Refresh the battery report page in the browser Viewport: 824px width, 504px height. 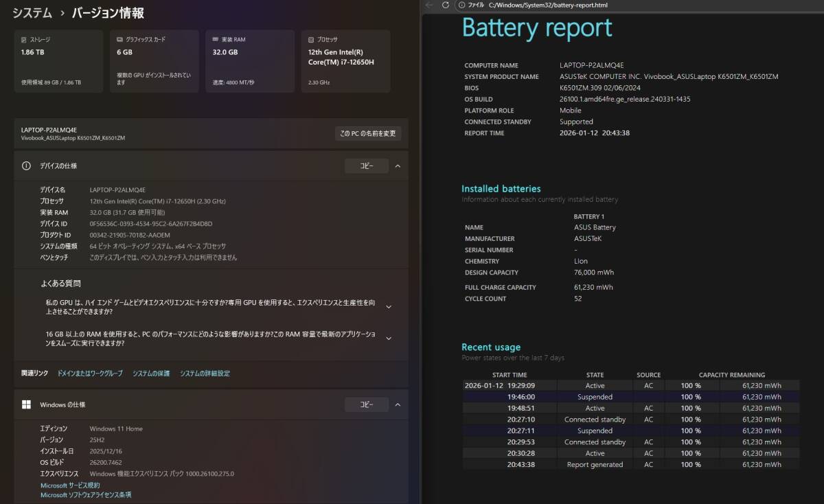click(446, 5)
